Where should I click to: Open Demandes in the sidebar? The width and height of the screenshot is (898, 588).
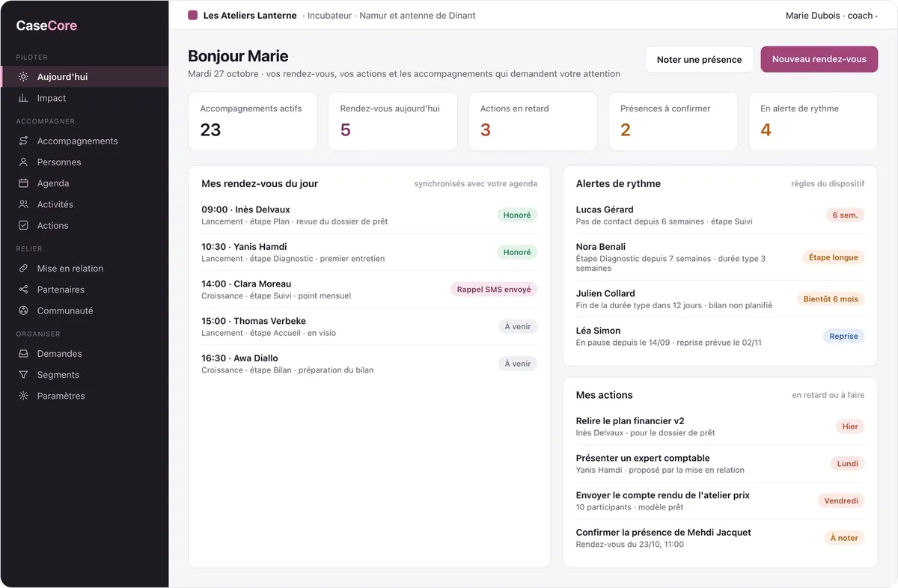(x=84, y=354)
